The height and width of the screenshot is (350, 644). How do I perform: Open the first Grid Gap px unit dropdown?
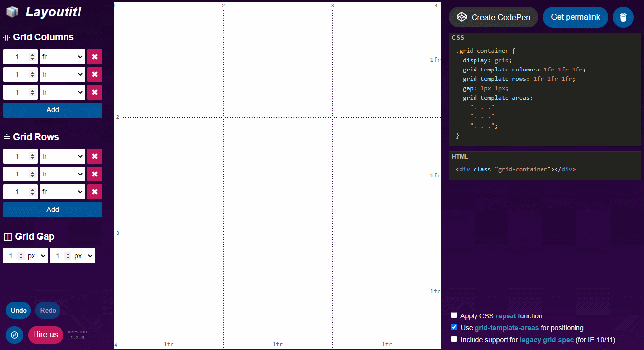click(36, 256)
